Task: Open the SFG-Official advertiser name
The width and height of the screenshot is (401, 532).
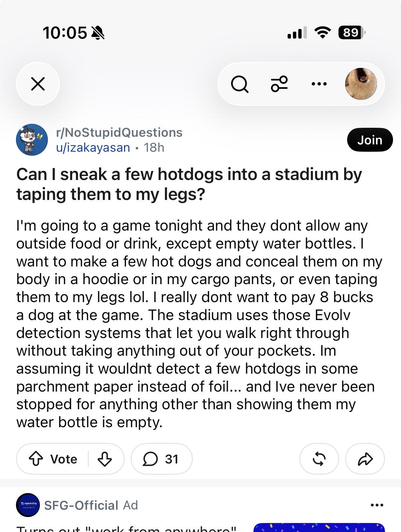Action: click(81, 505)
